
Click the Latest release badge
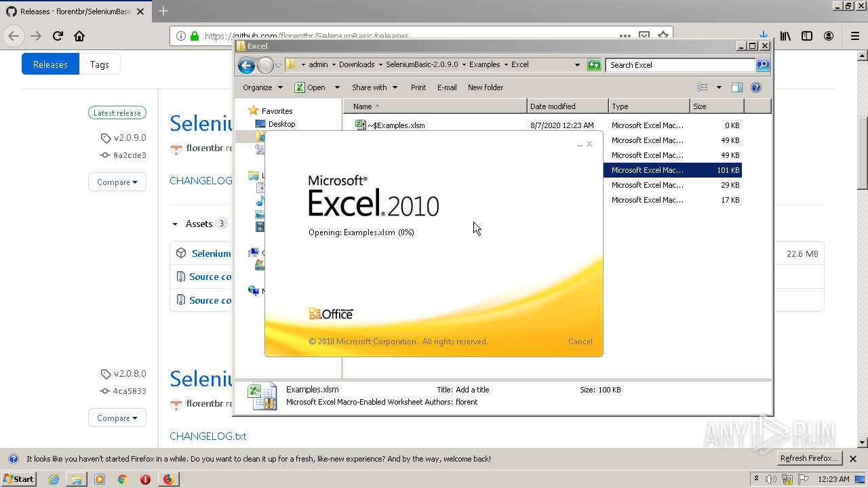pyautogui.click(x=117, y=113)
